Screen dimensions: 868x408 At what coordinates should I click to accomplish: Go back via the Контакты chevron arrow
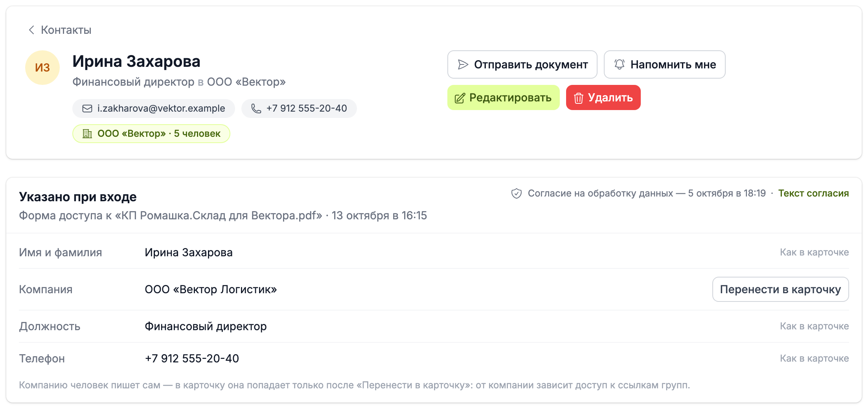pos(31,30)
